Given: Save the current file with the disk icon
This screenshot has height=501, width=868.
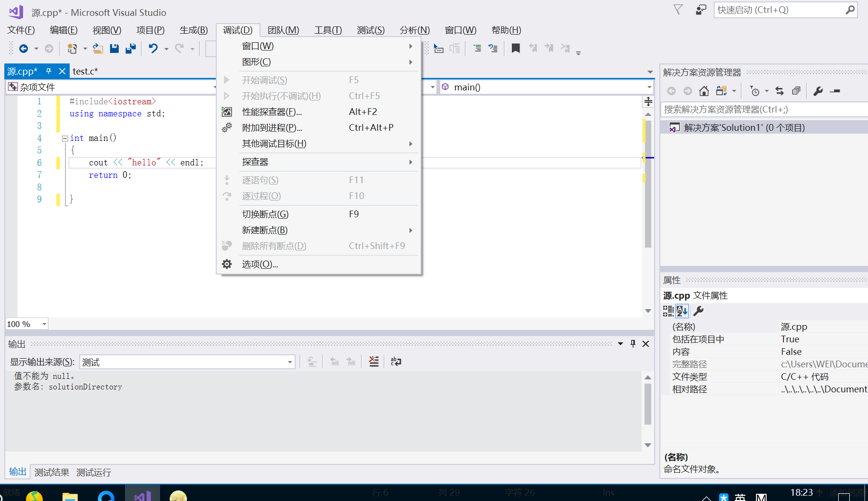Looking at the screenshot, I should (x=114, y=49).
